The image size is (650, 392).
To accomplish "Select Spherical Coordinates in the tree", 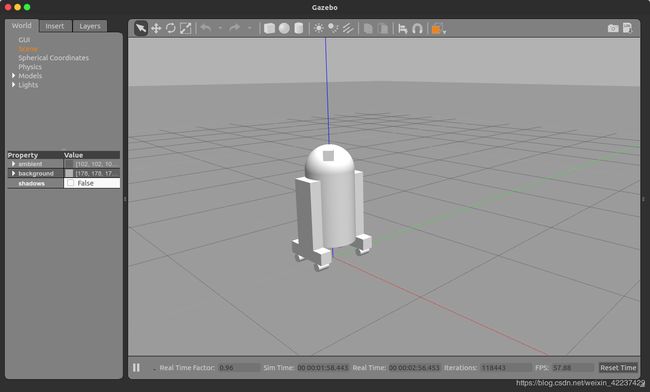I will pyautogui.click(x=53, y=58).
